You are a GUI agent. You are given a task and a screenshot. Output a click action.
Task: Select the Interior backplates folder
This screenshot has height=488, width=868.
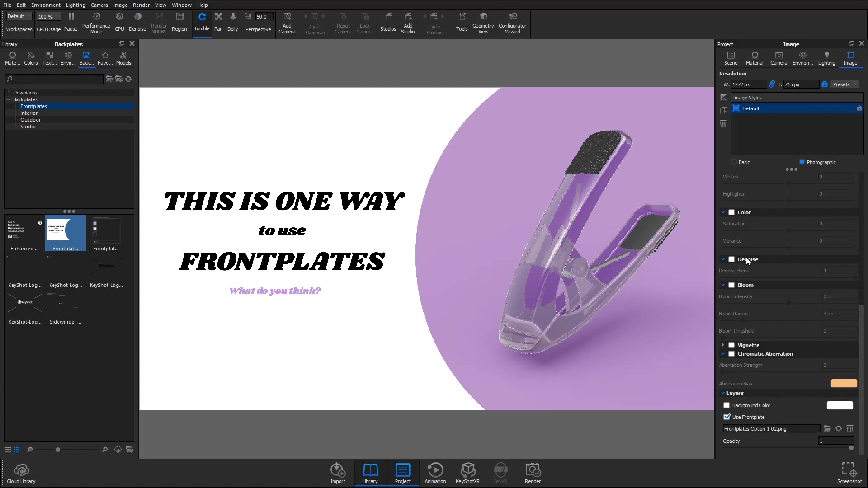[x=29, y=113]
